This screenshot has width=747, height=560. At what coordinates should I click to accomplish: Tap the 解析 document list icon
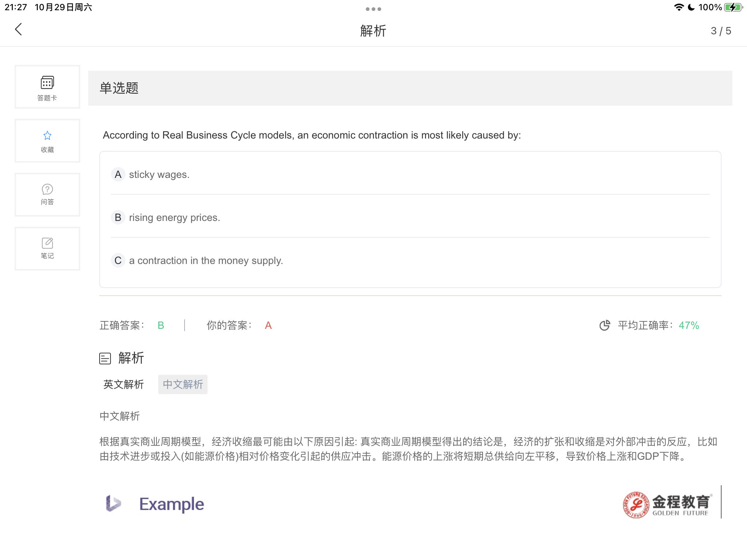pyautogui.click(x=105, y=358)
